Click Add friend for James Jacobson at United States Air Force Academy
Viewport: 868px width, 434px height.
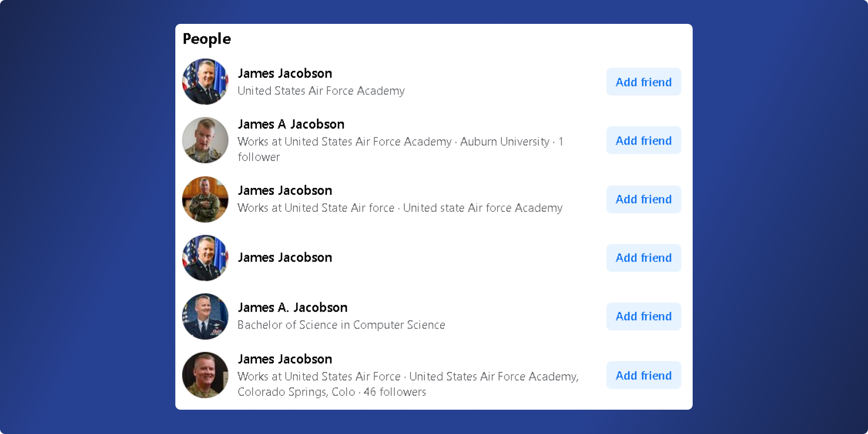click(643, 82)
